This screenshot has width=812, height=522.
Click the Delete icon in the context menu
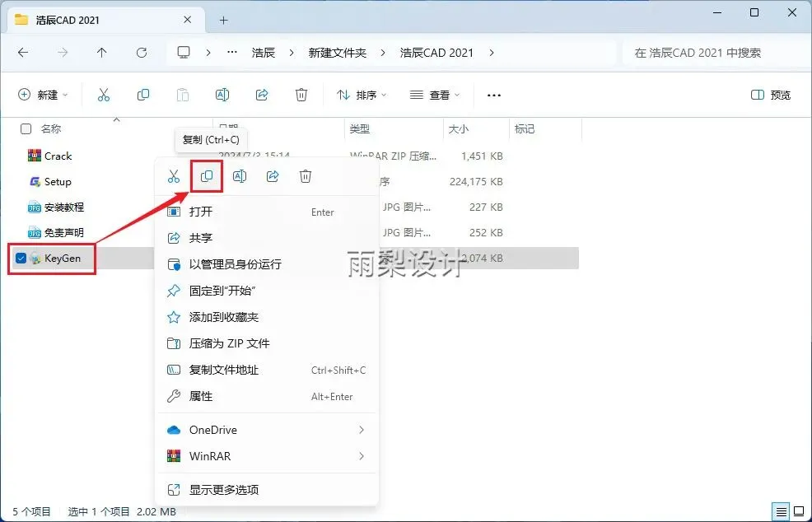pyautogui.click(x=306, y=176)
